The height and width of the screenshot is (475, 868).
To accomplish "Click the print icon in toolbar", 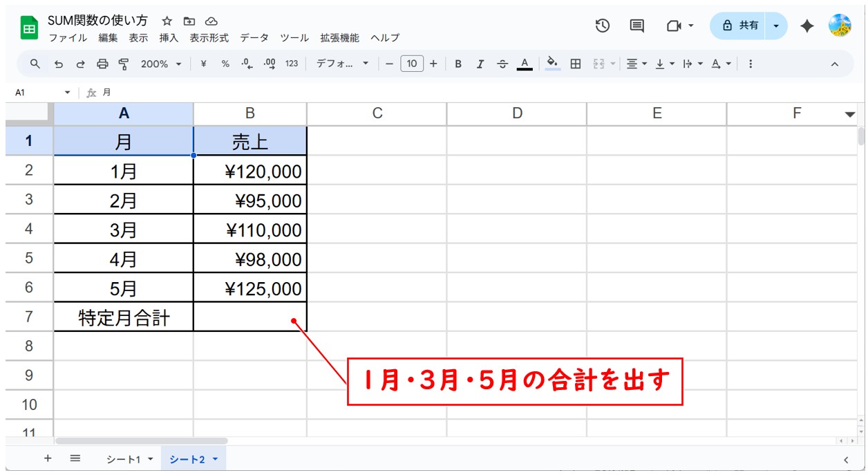I will coord(102,64).
